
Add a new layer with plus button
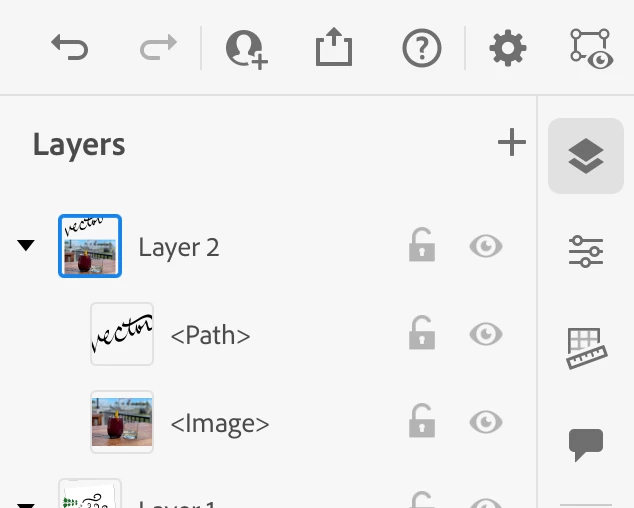tap(512, 142)
